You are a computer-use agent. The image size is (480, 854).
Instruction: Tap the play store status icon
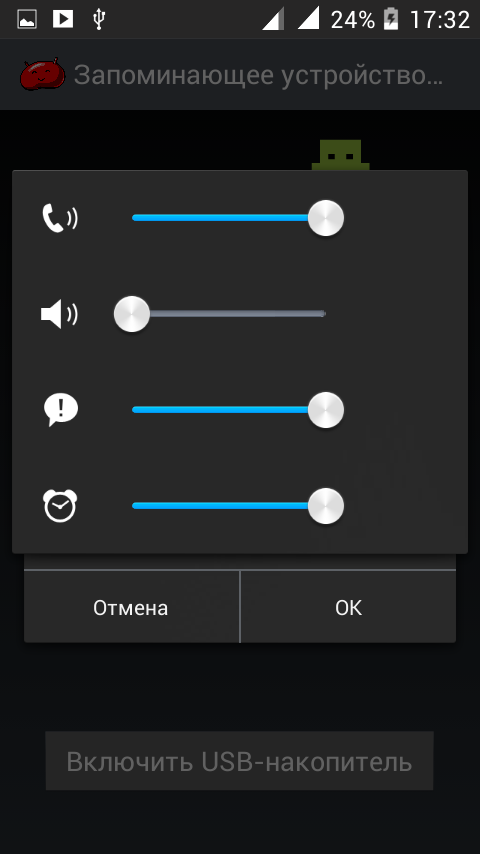tap(63, 20)
